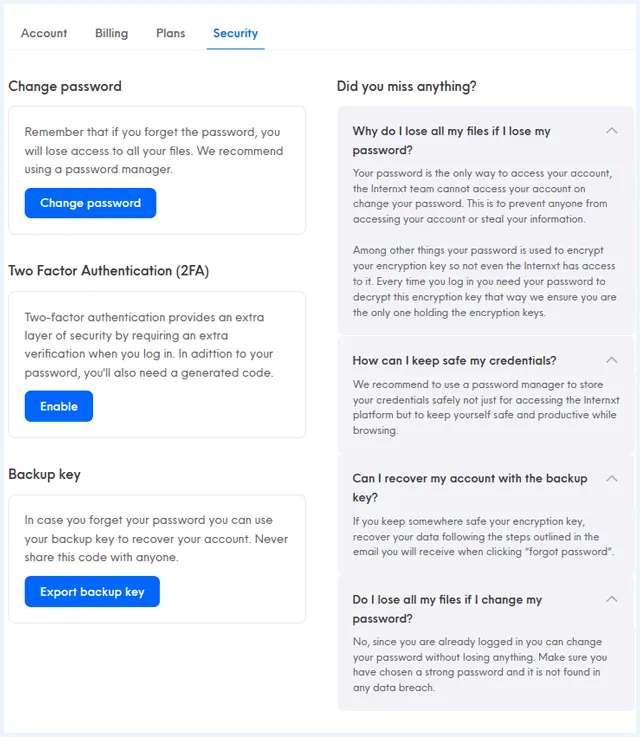Click 'How can I keep safe my credentials?' title
Image resolution: width=640 pixels, height=737 pixels.
[x=454, y=361]
